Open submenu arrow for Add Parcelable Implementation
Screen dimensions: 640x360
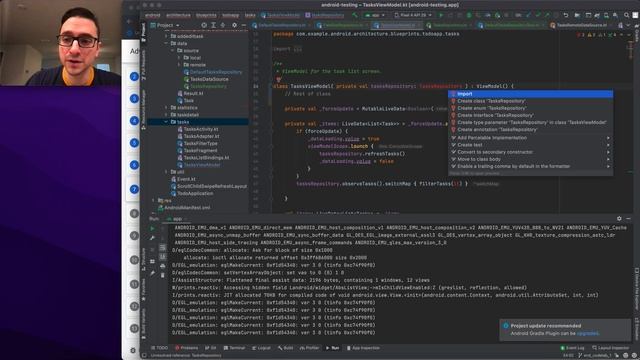click(608, 138)
